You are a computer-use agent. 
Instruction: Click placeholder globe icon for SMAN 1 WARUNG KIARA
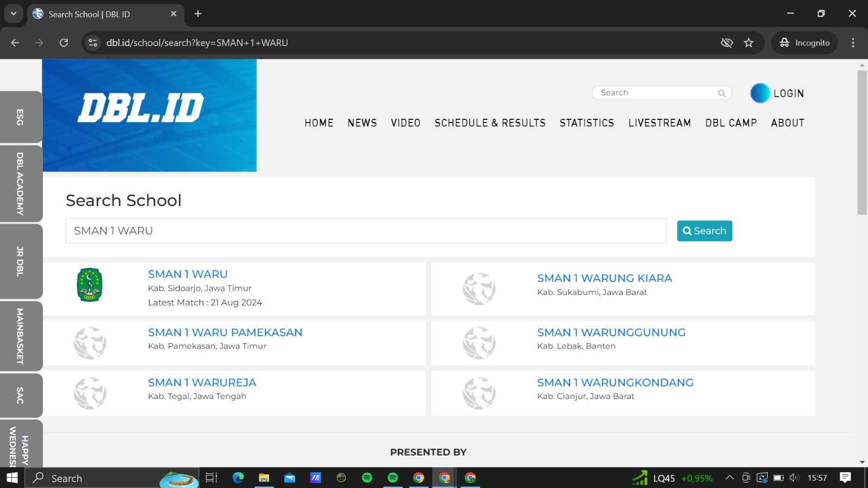click(479, 288)
